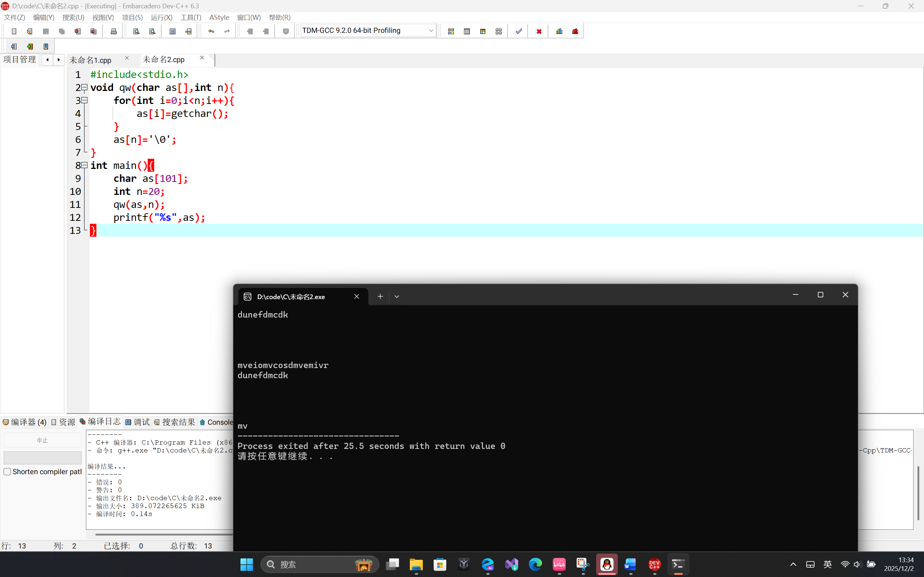
Task: Click the Find magnifier toolbar icon
Action: click(136, 31)
